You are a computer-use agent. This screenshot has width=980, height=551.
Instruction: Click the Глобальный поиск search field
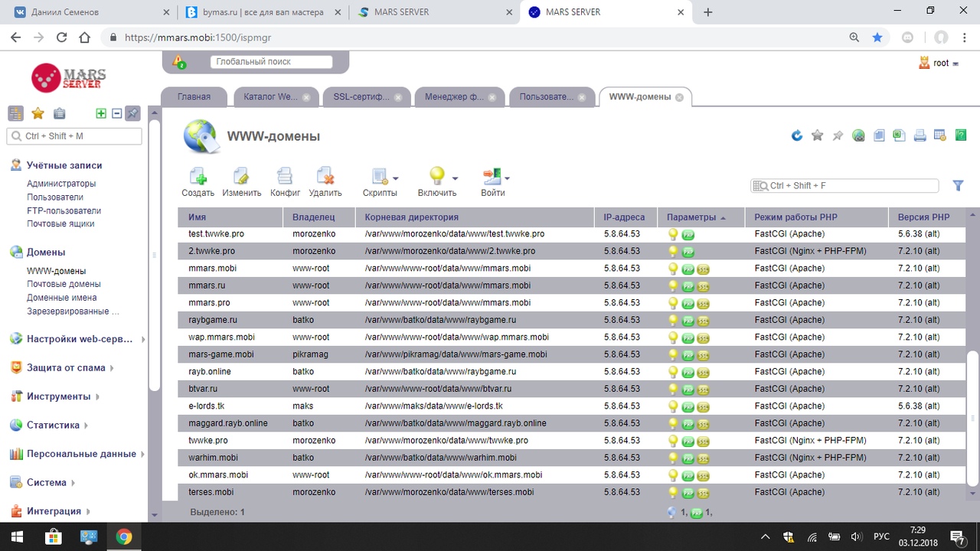(x=271, y=62)
